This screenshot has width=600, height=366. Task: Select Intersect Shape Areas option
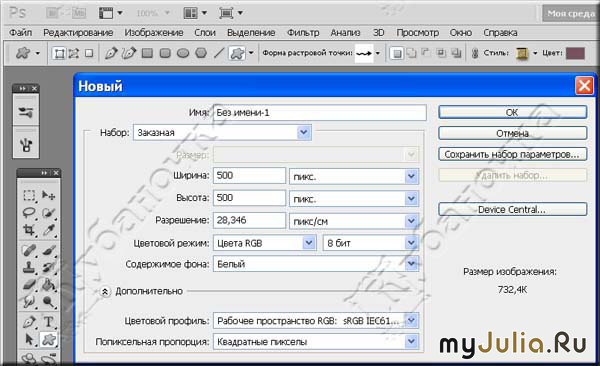pyautogui.click(x=441, y=53)
